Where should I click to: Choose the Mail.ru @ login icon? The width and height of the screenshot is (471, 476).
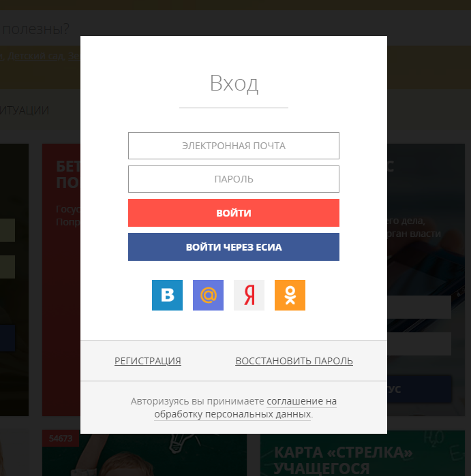pos(208,296)
